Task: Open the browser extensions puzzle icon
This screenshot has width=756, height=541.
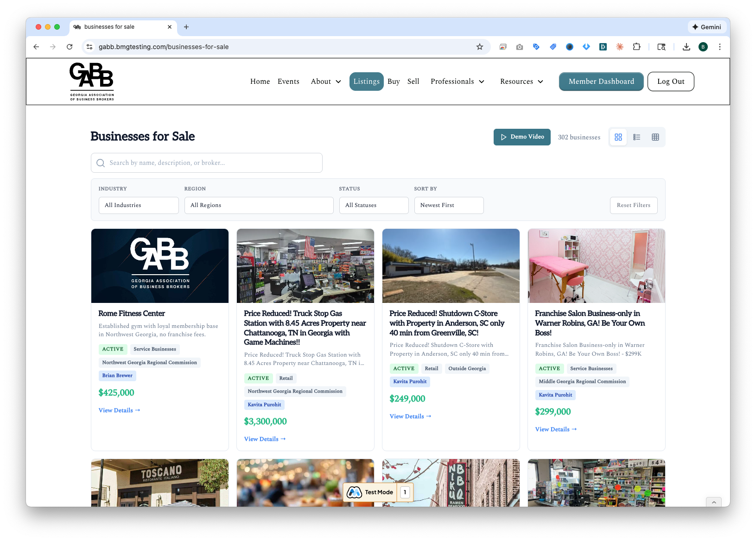Action: (636, 47)
